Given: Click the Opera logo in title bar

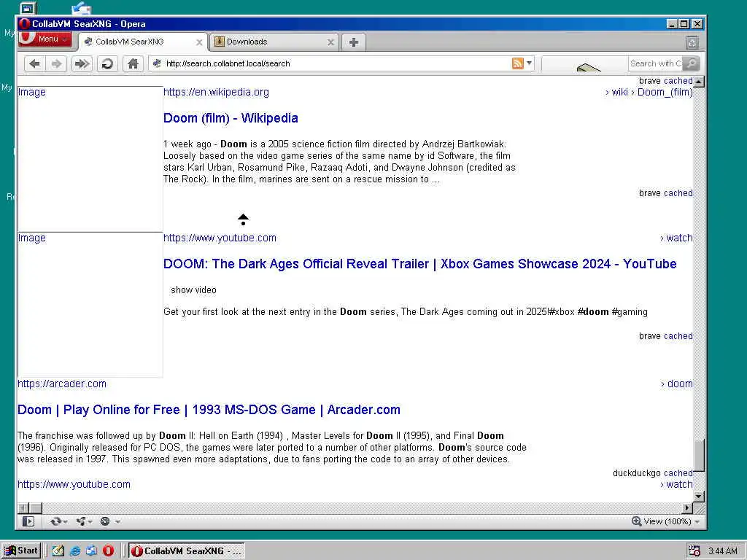Looking at the screenshot, I should (25, 24).
